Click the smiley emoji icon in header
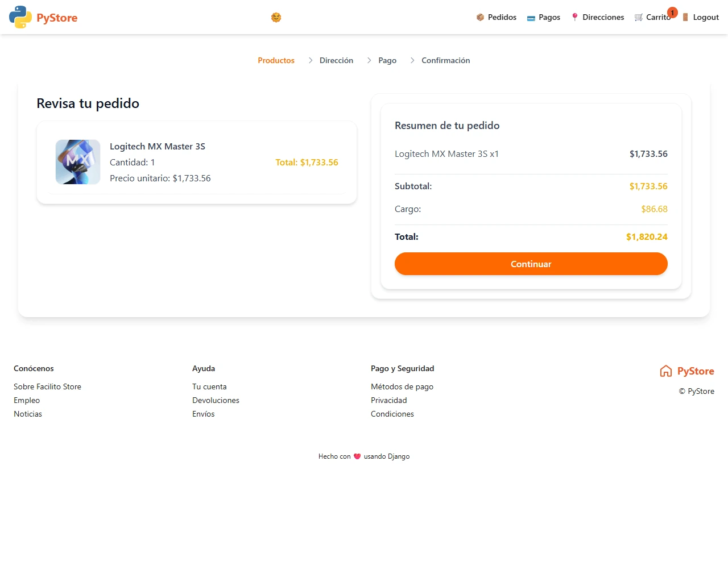The width and height of the screenshot is (728, 582). (276, 18)
